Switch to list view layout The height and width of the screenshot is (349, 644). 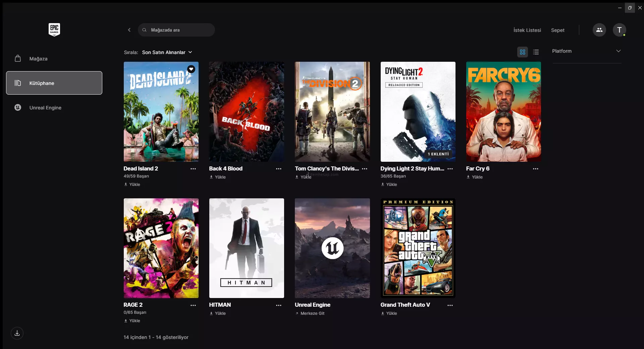coord(536,52)
